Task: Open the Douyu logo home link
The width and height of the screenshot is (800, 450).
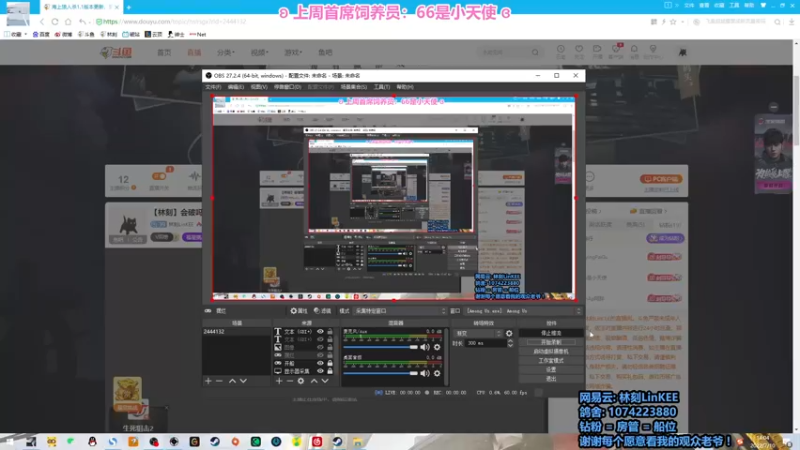Action: pyautogui.click(x=116, y=53)
